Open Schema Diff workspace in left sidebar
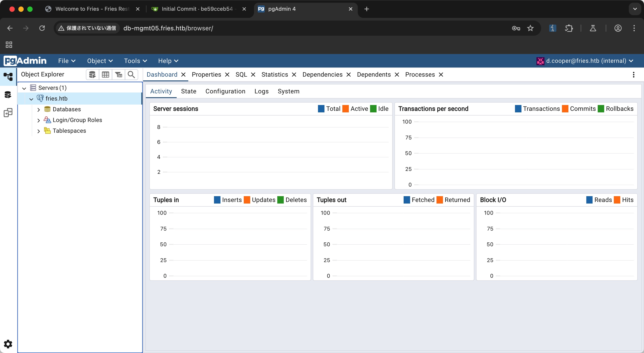 pyautogui.click(x=8, y=113)
